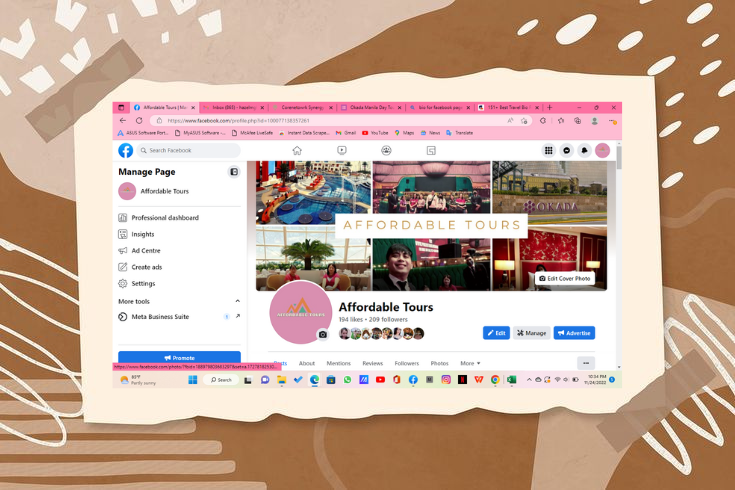
Task: Open the About page tab
Action: click(307, 363)
